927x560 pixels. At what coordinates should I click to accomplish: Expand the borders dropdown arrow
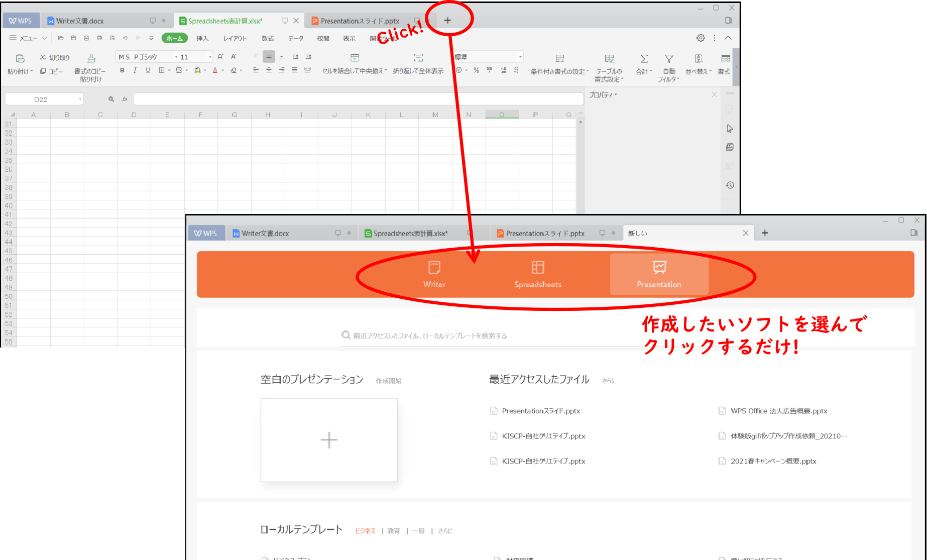[169, 70]
